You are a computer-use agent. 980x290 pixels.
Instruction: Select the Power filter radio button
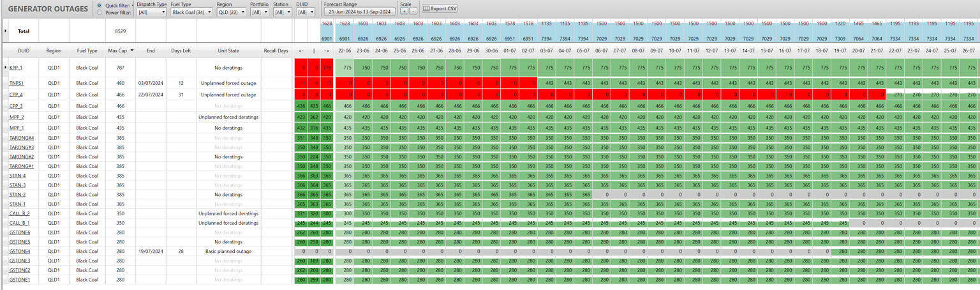(x=99, y=12)
